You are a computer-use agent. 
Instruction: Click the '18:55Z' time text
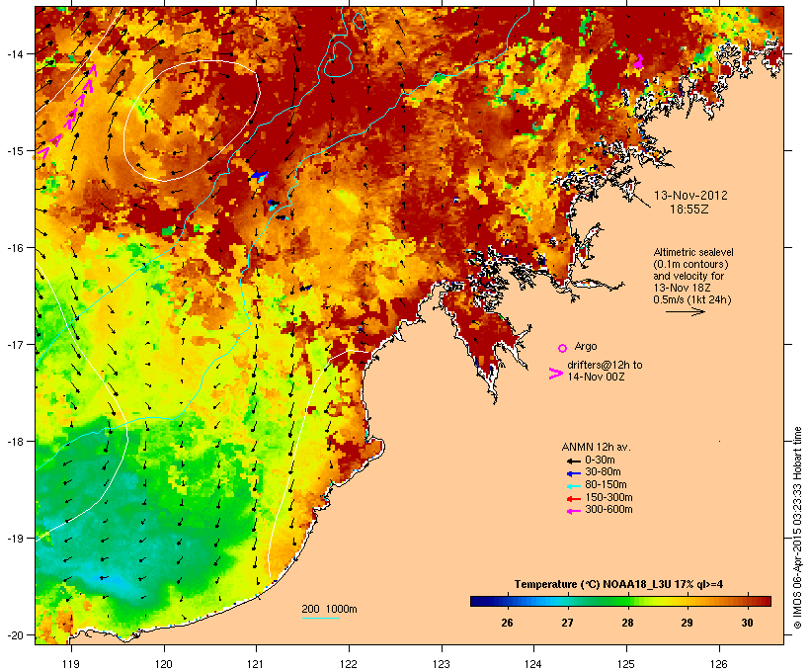coord(689,210)
